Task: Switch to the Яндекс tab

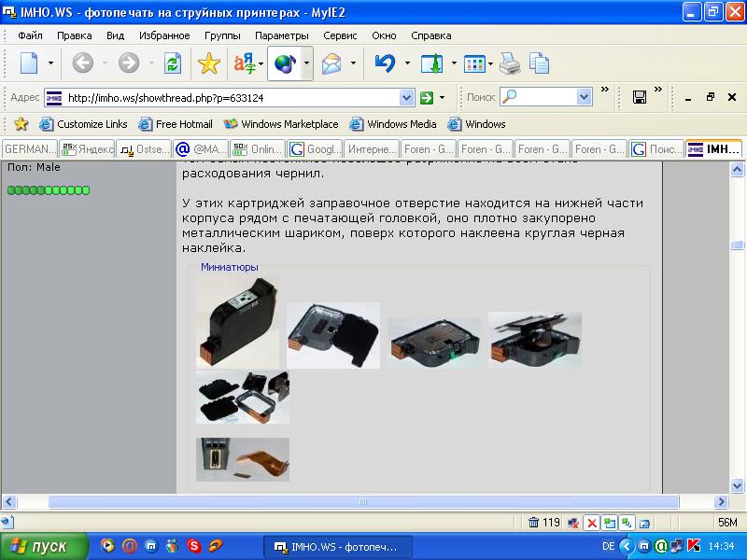Action: (x=88, y=148)
